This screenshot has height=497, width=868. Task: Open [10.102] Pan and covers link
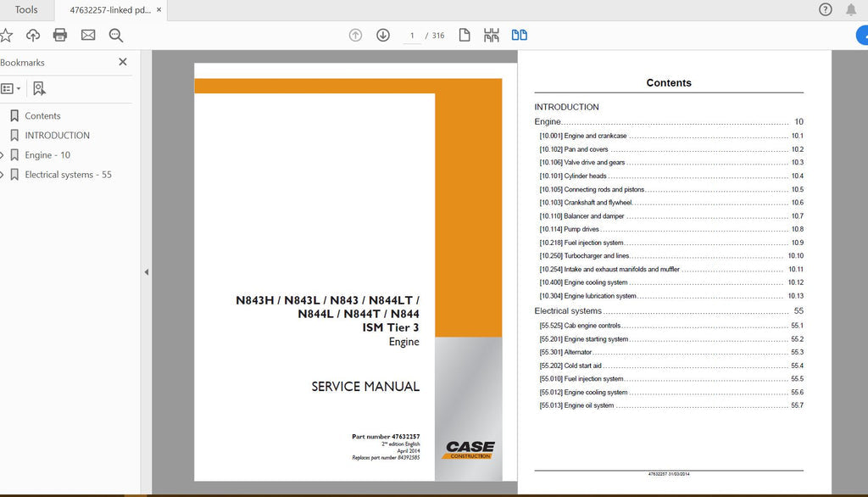[x=671, y=149]
